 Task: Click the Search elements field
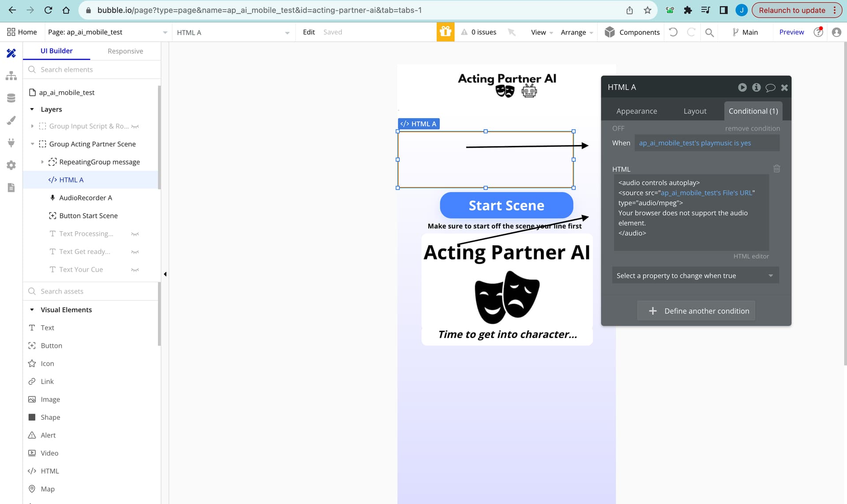[92, 70]
